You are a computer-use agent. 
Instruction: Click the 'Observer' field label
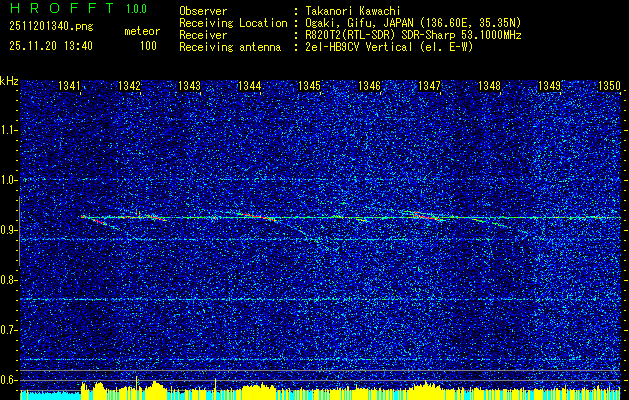click(203, 11)
